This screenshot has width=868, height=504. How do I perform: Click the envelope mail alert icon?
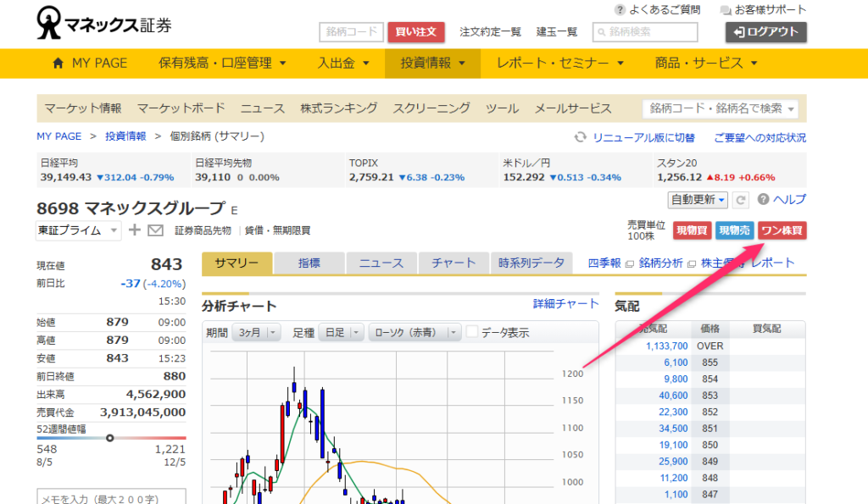click(x=155, y=230)
